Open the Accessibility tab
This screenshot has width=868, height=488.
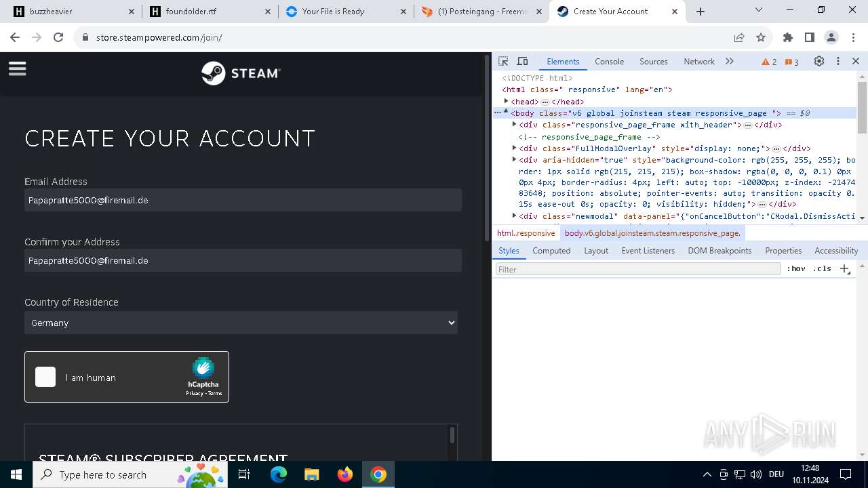(x=836, y=250)
